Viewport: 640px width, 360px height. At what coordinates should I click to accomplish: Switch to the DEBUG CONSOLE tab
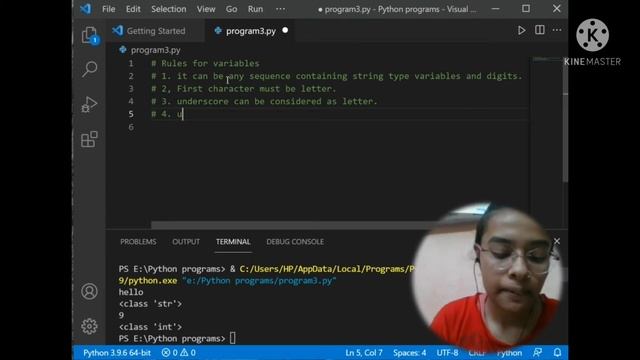tap(295, 242)
